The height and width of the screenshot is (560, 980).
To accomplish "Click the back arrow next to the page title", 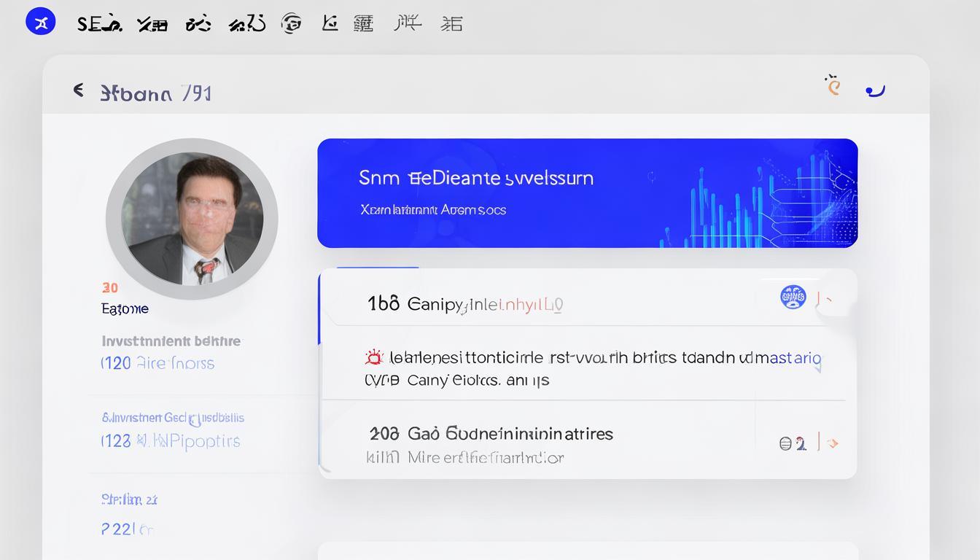I will pos(79,90).
